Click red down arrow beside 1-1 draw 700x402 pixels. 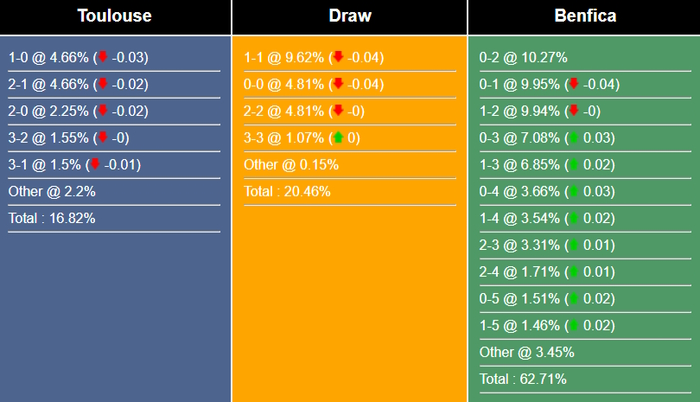coord(338,58)
